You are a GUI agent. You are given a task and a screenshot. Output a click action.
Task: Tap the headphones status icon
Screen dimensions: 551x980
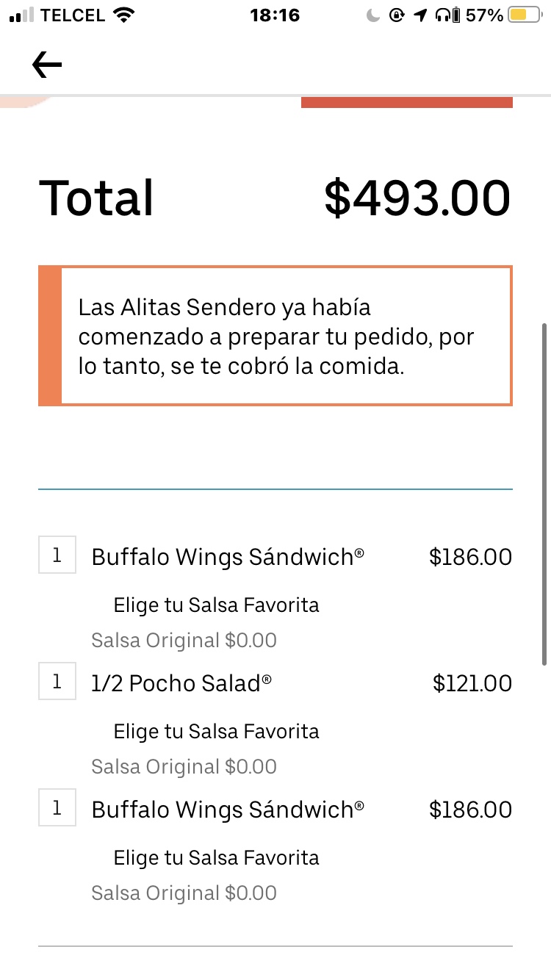442,15
